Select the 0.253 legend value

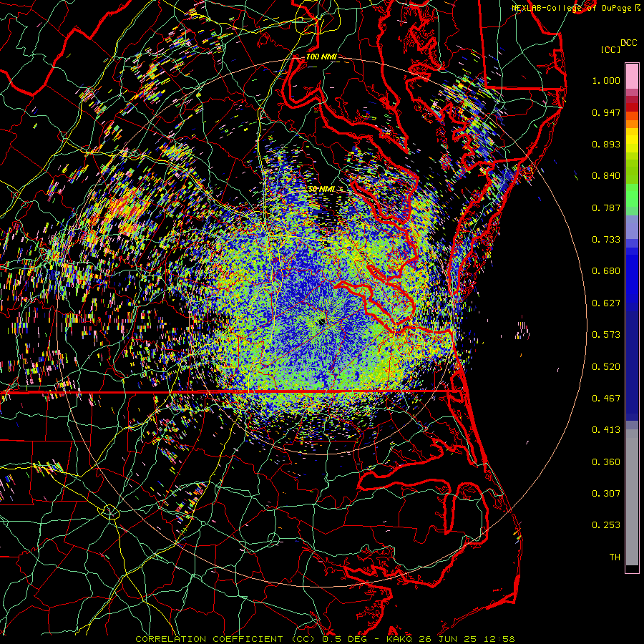606,525
